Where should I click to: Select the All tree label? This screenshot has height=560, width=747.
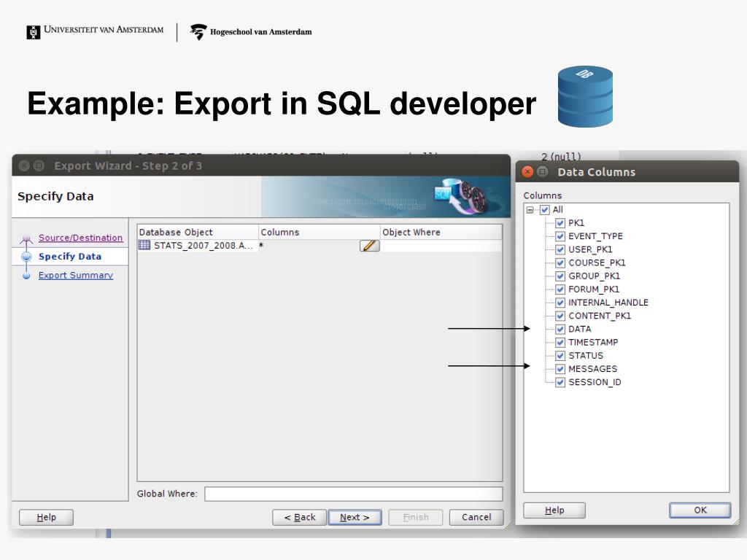(x=557, y=209)
